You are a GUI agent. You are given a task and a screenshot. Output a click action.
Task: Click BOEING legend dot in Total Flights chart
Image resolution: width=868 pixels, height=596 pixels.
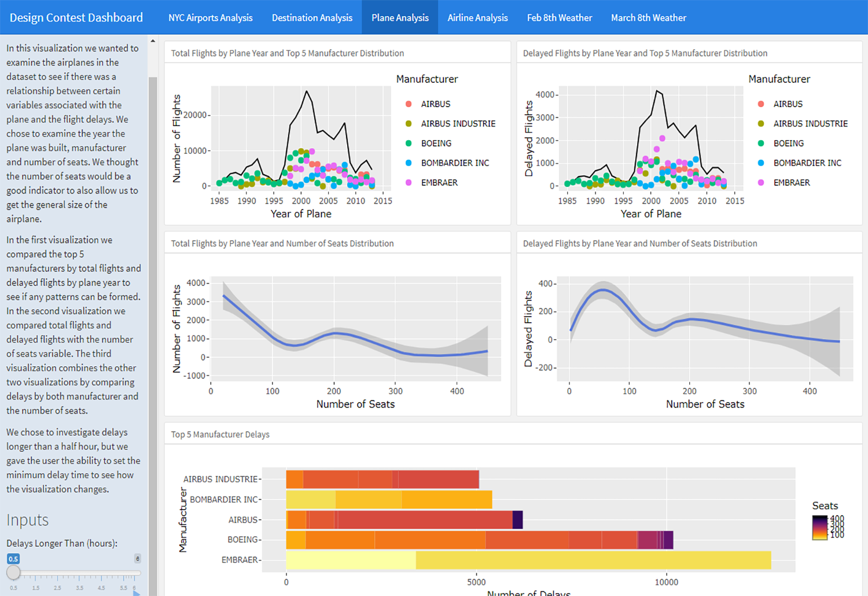tap(409, 144)
